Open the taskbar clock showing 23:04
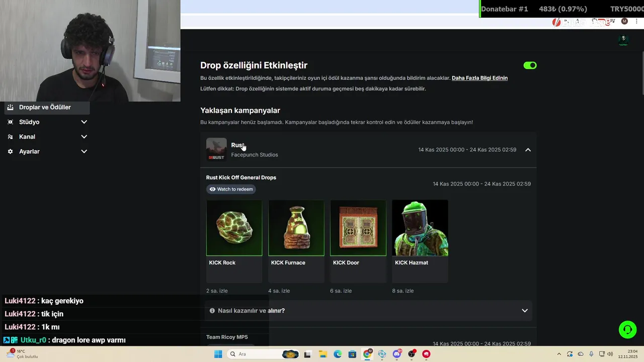Viewport: 644px width, 362px height. [628, 354]
